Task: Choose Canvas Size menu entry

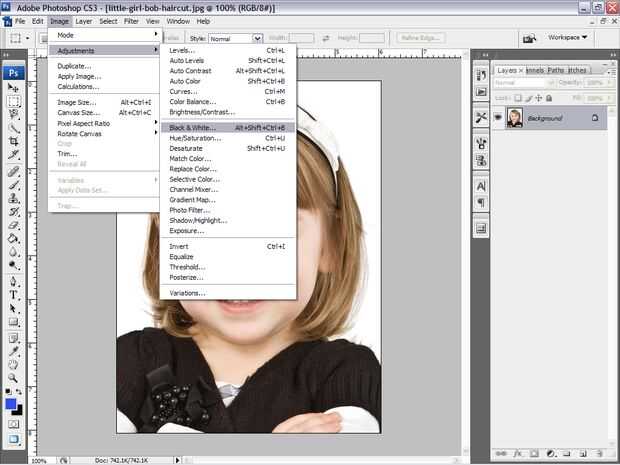Action: (104, 113)
